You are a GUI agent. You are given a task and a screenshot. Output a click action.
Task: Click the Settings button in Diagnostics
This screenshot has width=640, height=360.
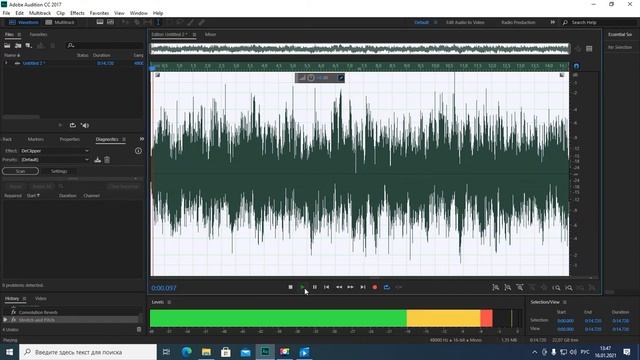point(59,171)
